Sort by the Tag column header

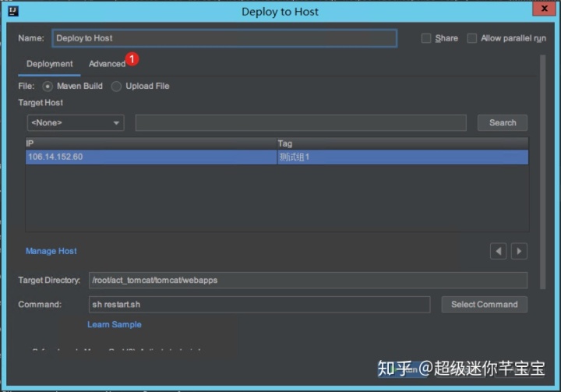coord(403,143)
